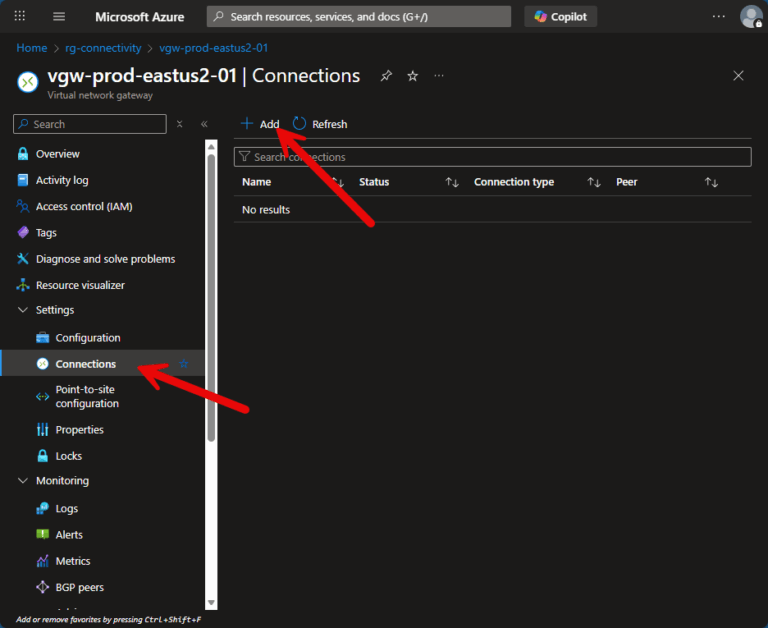
Task: Open the Azure apps grid launcher
Action: click(20, 16)
